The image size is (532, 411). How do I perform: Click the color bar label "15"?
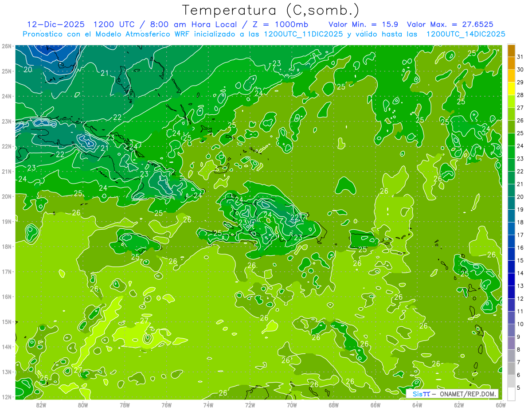coord(520,261)
